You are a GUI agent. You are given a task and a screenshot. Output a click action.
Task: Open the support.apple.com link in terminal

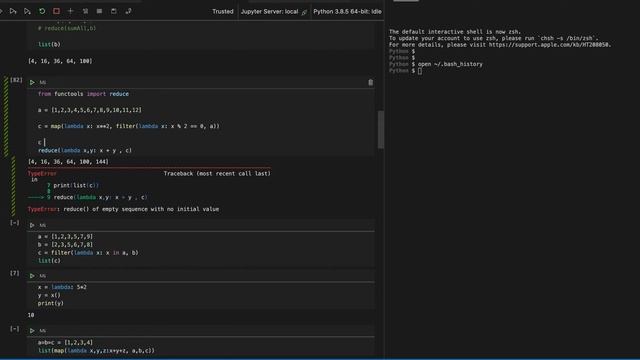pyautogui.click(x=549, y=45)
